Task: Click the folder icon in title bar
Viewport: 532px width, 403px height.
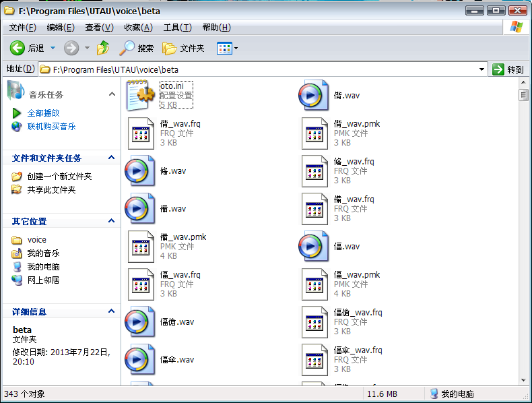Action: [9, 11]
